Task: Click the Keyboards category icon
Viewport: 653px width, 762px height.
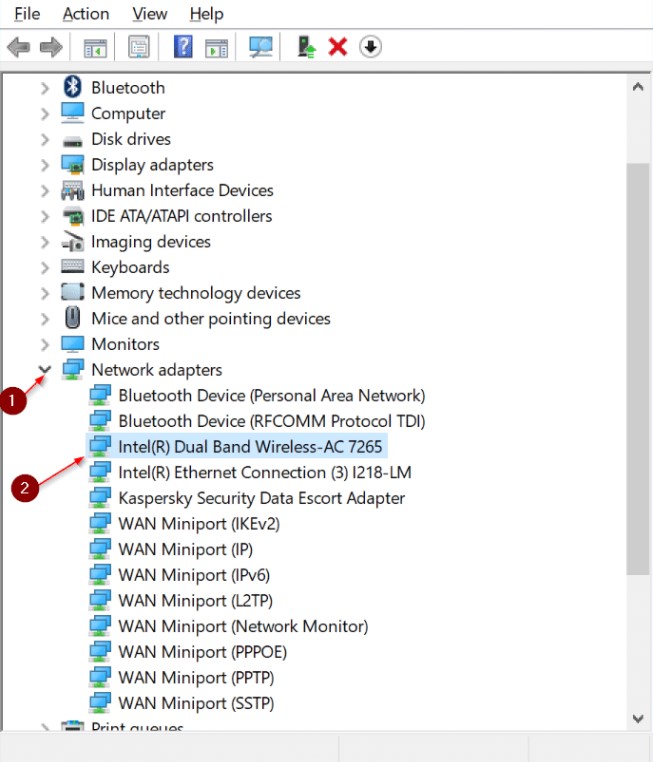Action: click(73, 266)
